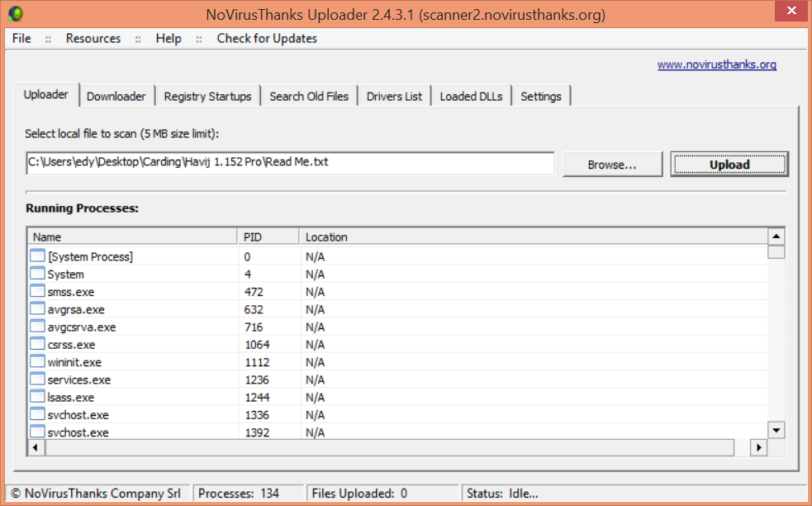Click PID value 1064
The height and width of the screenshot is (506, 812).
(257, 345)
